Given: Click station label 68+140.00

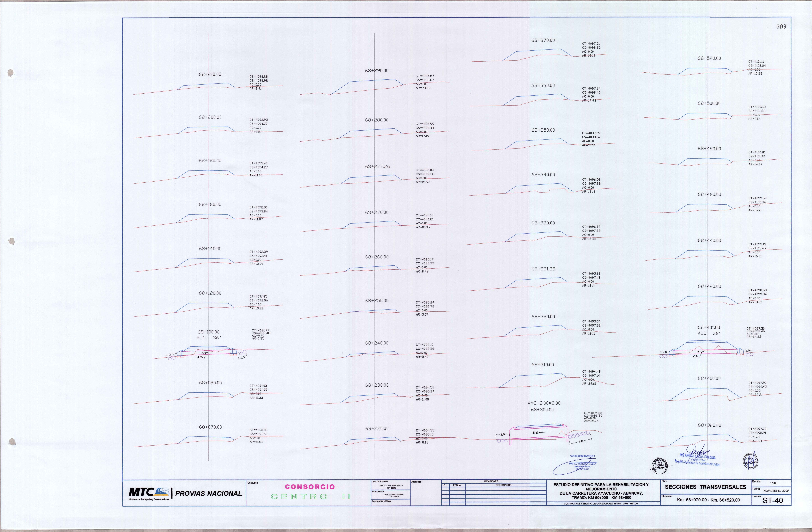Looking at the screenshot, I should (210, 249).
